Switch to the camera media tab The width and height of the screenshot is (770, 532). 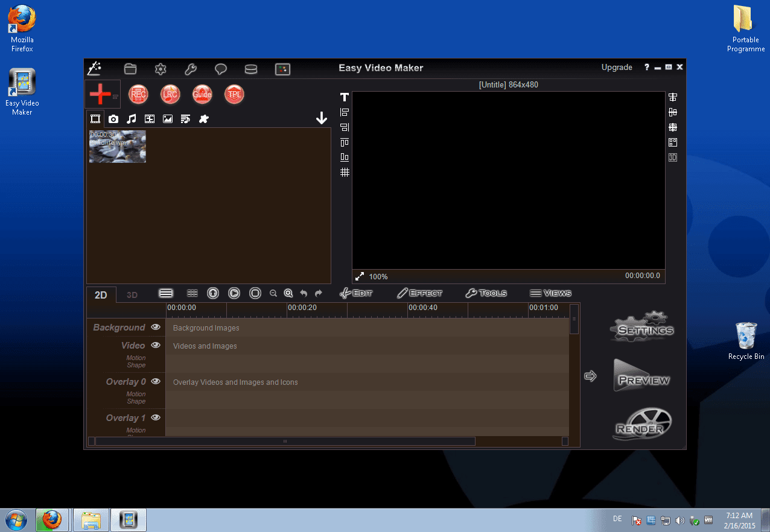[x=113, y=119]
